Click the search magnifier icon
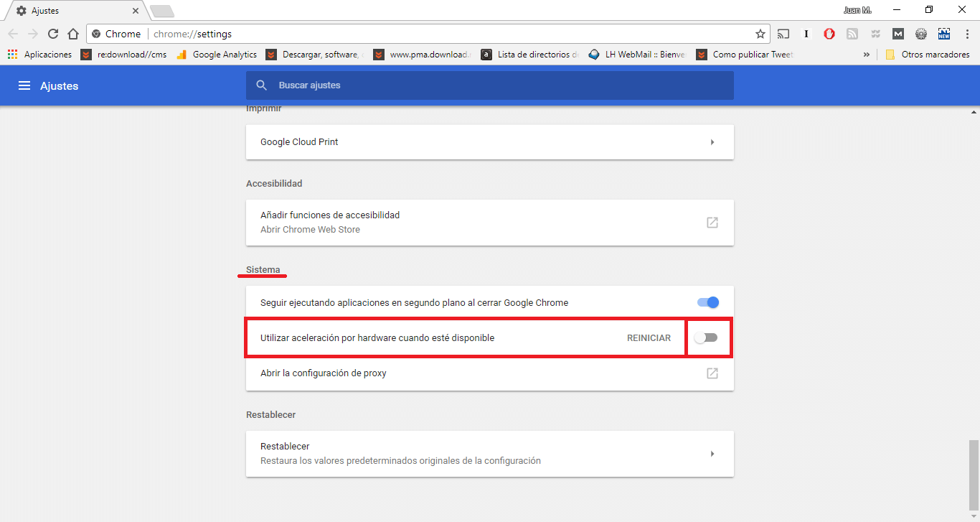Screen dimensions: 980x522 click(x=262, y=85)
